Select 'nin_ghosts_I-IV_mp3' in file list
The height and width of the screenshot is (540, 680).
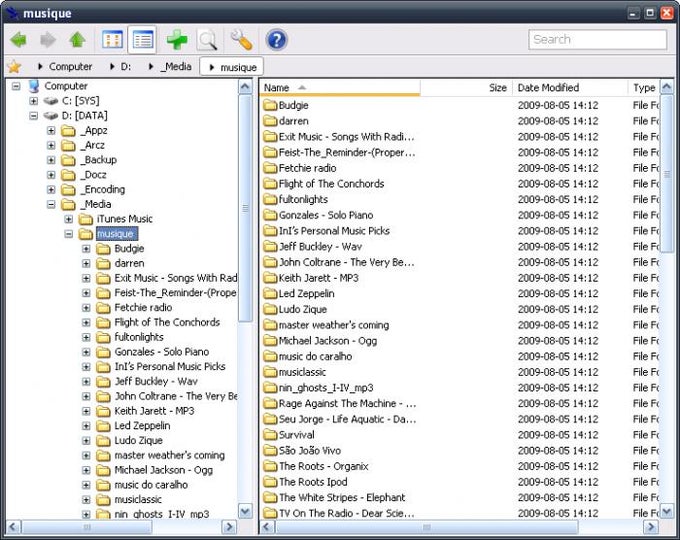(x=326, y=388)
